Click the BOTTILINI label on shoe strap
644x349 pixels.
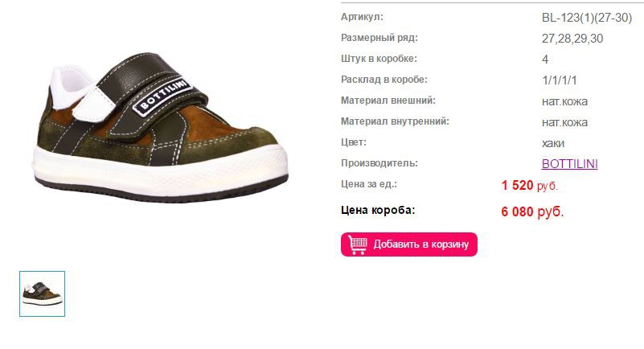coord(162,96)
